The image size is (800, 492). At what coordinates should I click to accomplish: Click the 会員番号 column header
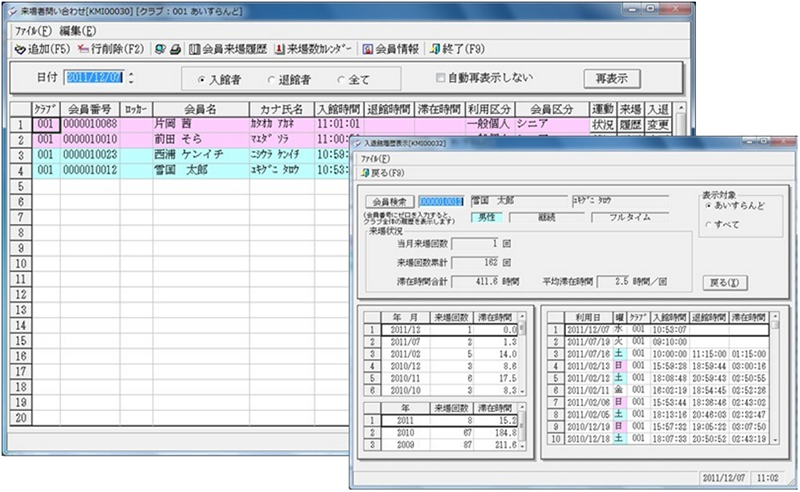90,110
